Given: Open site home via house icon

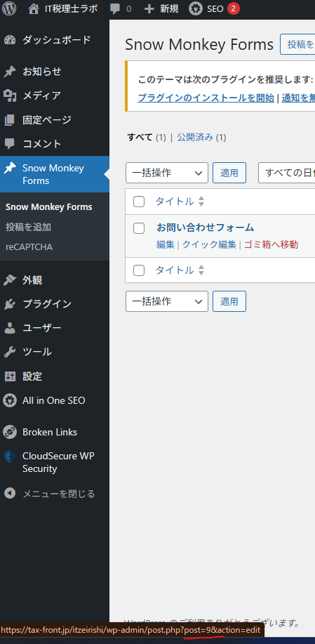Looking at the screenshot, I should (34, 8).
